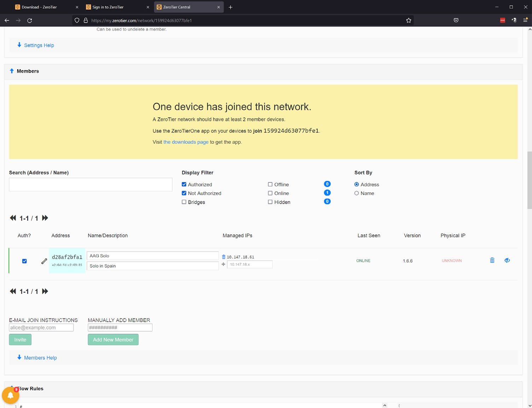The image size is (532, 408).
Task: Expand the Members Help section
Action: [x=37, y=358]
